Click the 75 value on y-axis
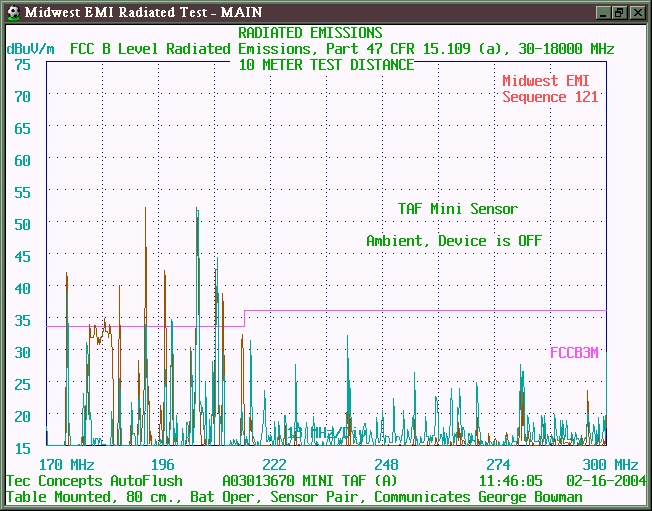The width and height of the screenshot is (652, 511). [x=22, y=64]
